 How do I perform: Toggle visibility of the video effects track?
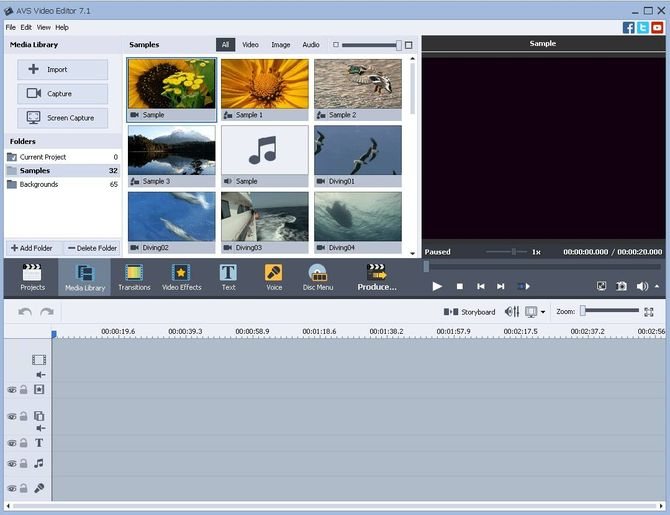[12, 390]
